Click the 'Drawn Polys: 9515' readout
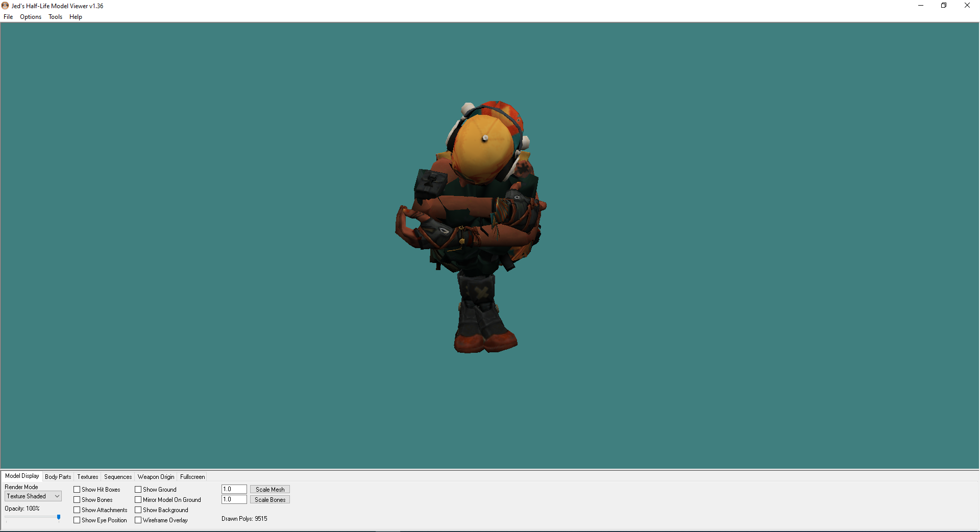980x532 pixels. tap(244, 519)
